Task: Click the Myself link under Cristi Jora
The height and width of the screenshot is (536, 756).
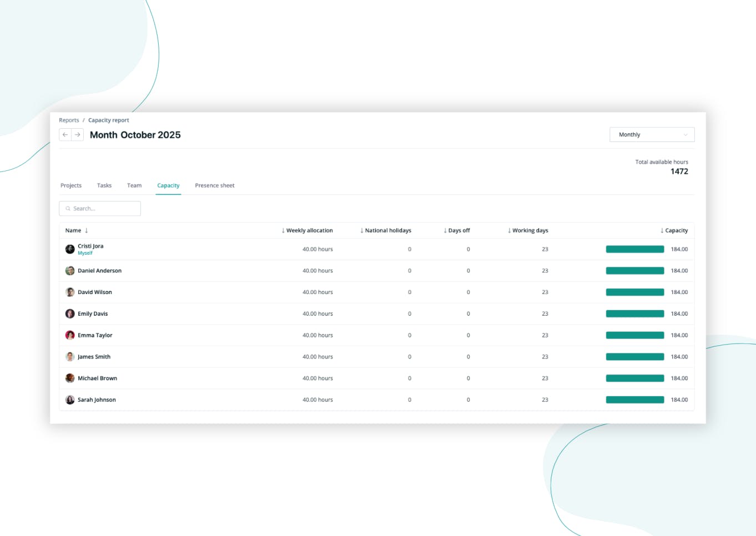Action: click(85, 252)
